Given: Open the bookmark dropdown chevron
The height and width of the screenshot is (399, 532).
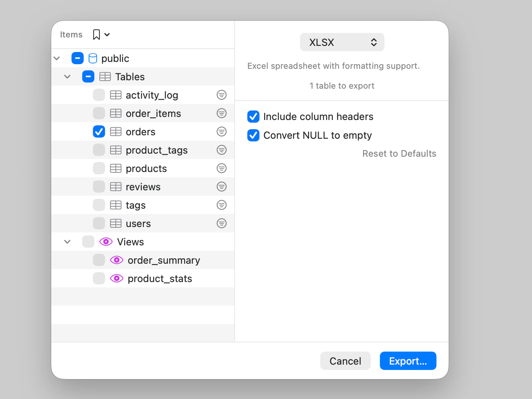Looking at the screenshot, I should tap(107, 35).
